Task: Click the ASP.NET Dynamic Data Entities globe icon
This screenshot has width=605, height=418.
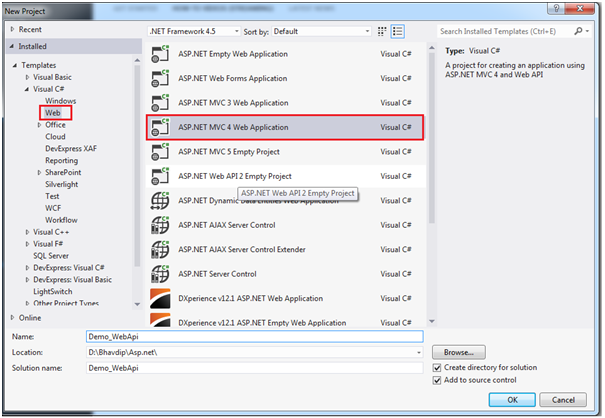Action: (160, 201)
